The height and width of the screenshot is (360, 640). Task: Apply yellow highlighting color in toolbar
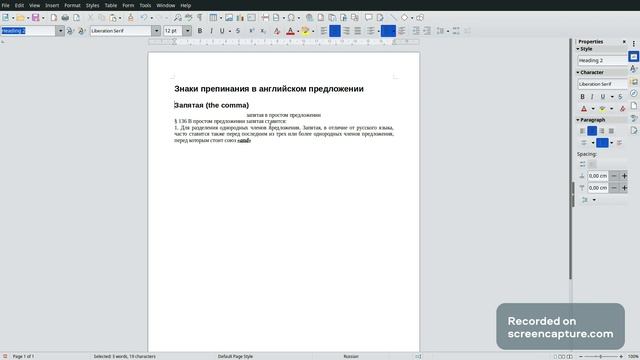tap(305, 31)
